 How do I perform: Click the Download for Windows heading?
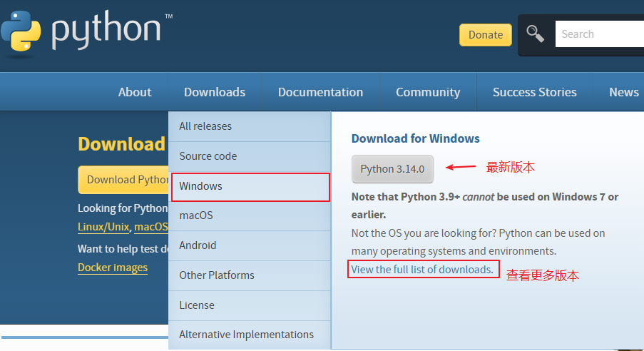pos(415,138)
